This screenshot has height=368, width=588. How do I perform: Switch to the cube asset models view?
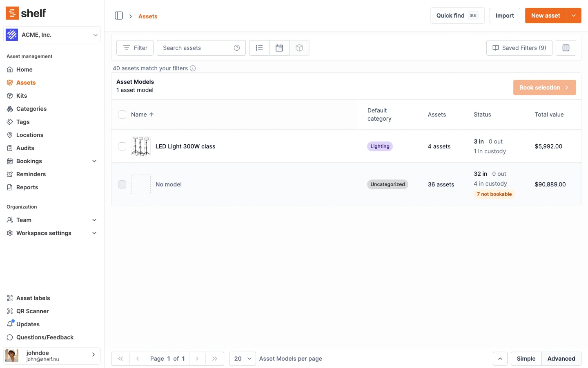299,48
